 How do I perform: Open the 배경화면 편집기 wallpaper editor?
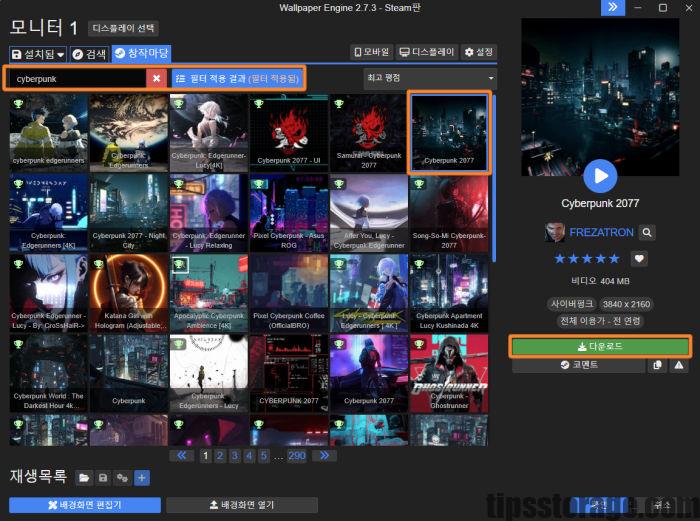(x=85, y=505)
